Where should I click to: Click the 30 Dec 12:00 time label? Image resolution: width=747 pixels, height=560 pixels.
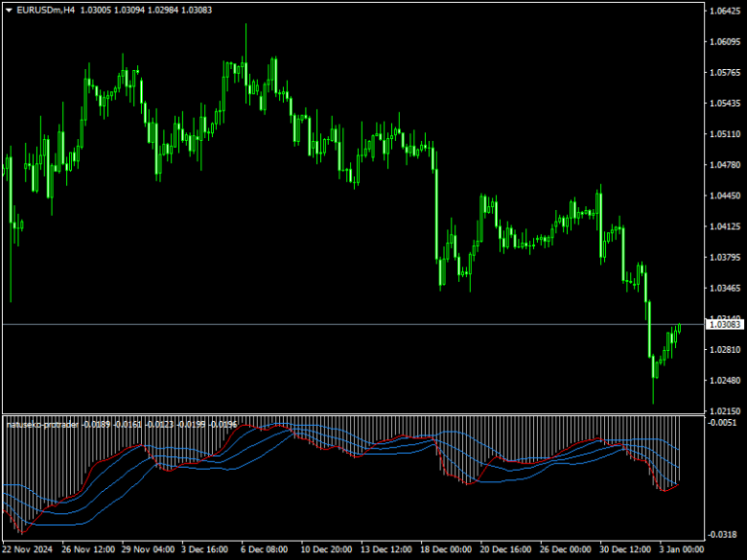click(x=626, y=549)
